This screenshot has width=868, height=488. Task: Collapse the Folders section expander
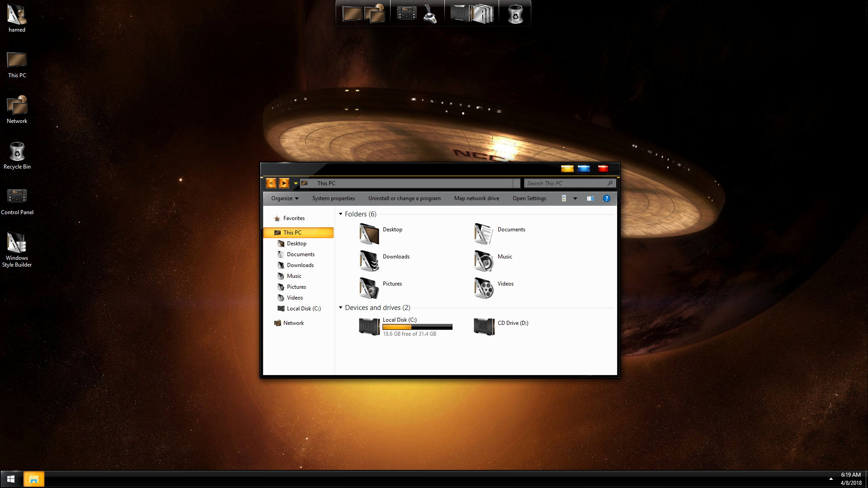point(341,213)
